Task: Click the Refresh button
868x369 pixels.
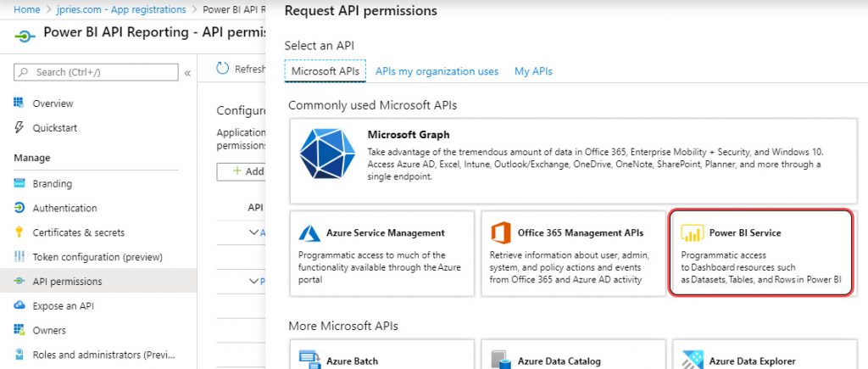Action: 241,70
